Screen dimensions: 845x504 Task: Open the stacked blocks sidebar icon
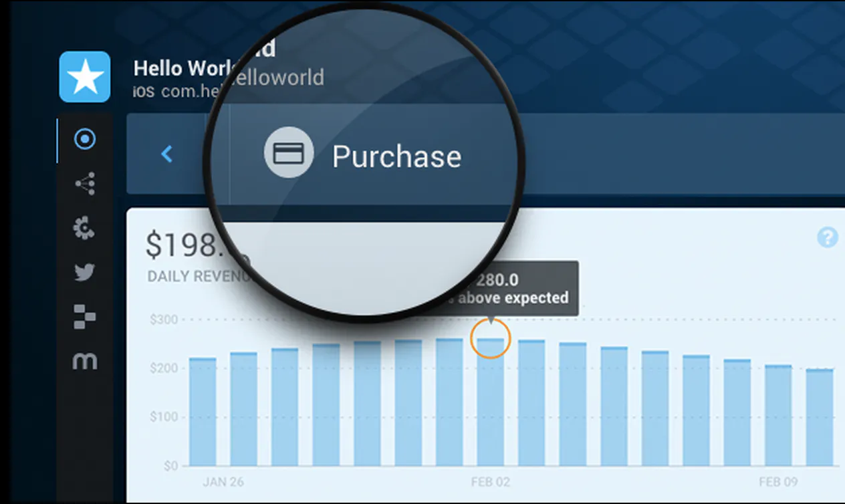85,317
